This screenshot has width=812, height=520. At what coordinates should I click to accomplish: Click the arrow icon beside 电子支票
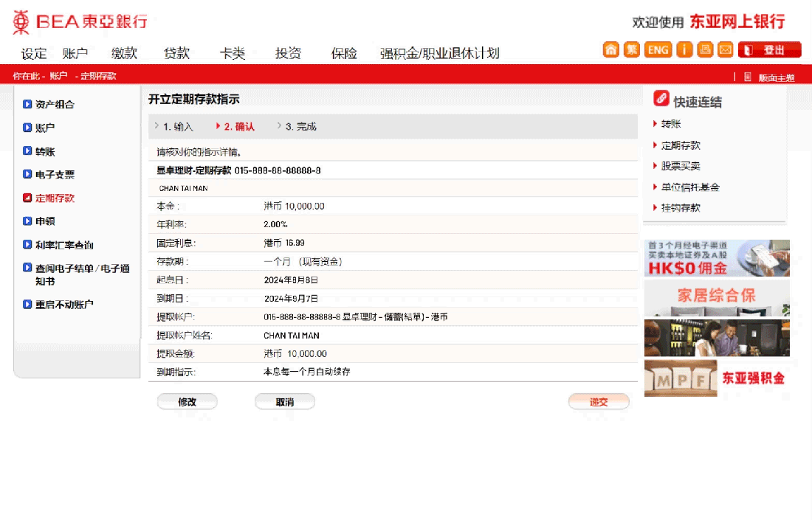tap(27, 174)
